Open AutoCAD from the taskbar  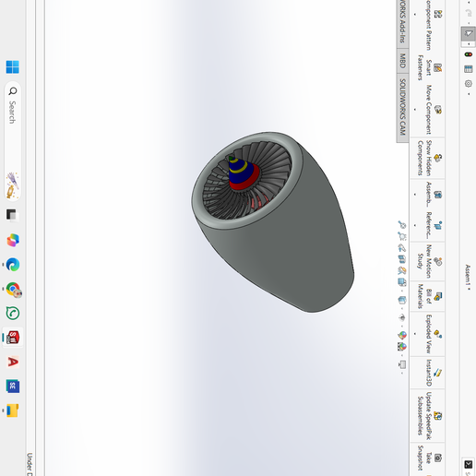click(13, 362)
